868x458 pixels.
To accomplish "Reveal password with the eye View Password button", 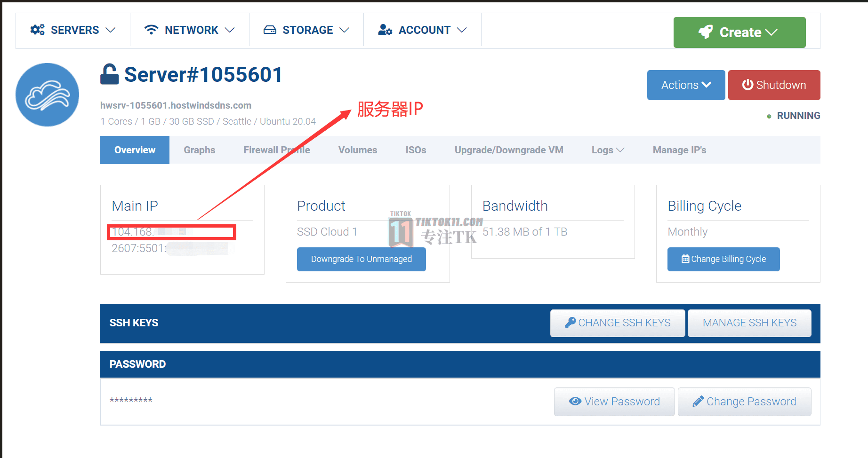I will [614, 402].
